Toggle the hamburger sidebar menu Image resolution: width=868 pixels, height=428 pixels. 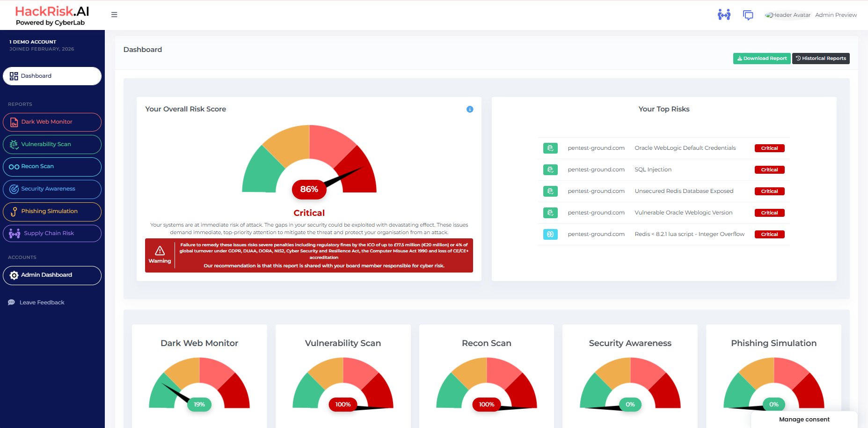coord(114,15)
